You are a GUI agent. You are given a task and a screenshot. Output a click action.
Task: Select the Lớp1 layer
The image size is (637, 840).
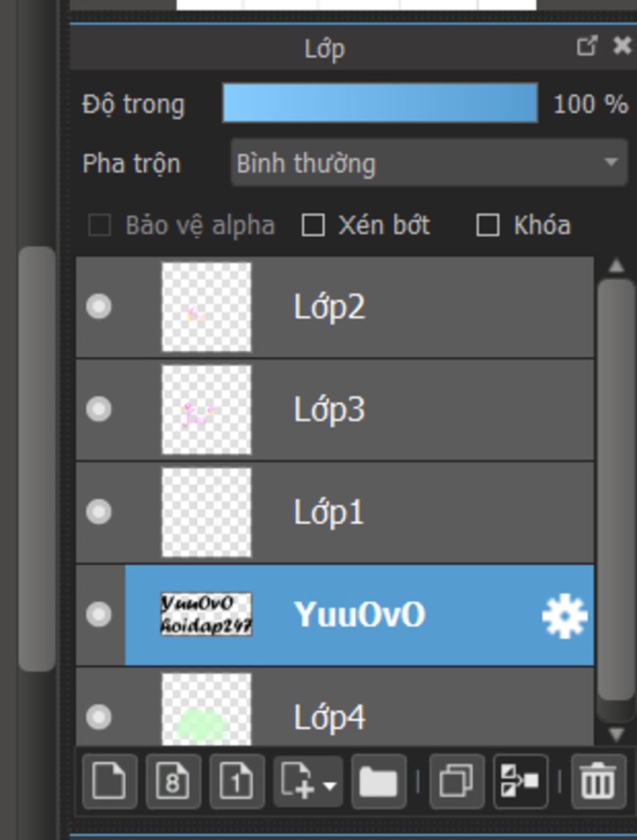click(404, 512)
